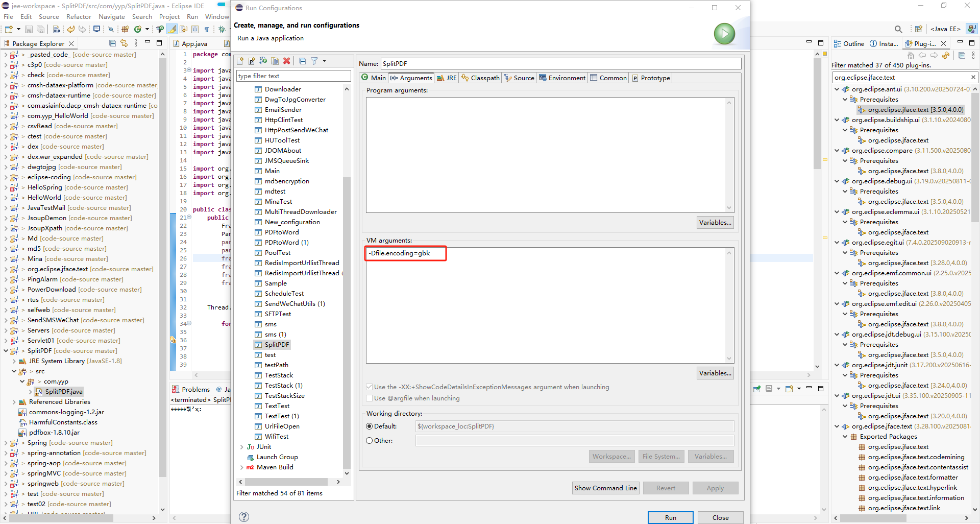This screenshot has height=524, width=980.
Task: Collapse All in Plug-in view toolbar
Action: click(962, 55)
